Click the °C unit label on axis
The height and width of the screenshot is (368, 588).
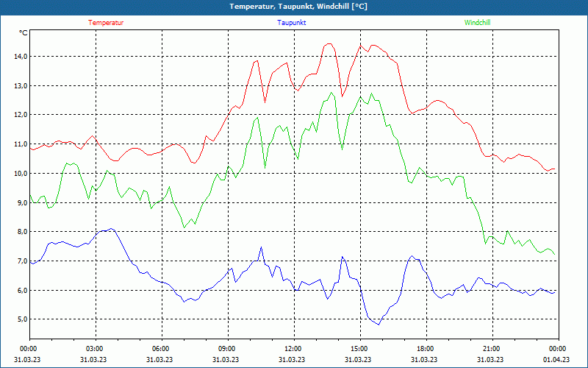(x=23, y=33)
